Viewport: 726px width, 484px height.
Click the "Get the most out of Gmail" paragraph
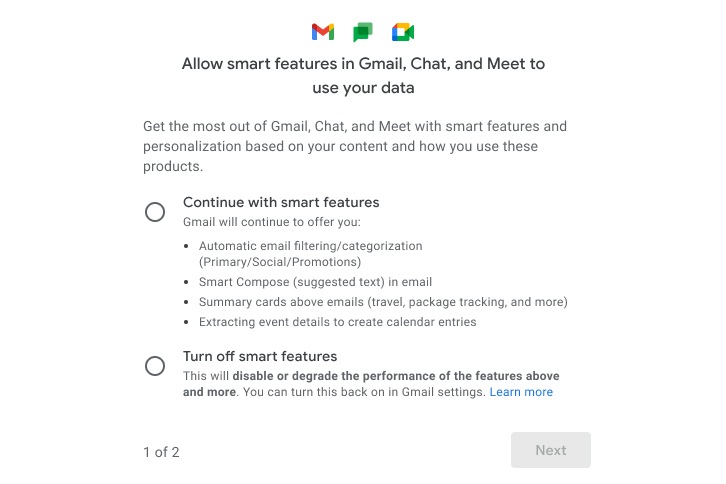tap(355, 146)
